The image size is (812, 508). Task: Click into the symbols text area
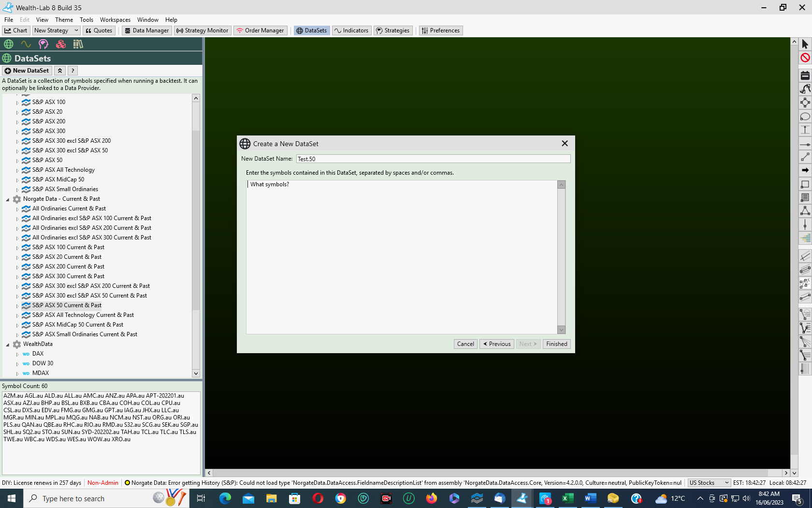click(x=402, y=257)
